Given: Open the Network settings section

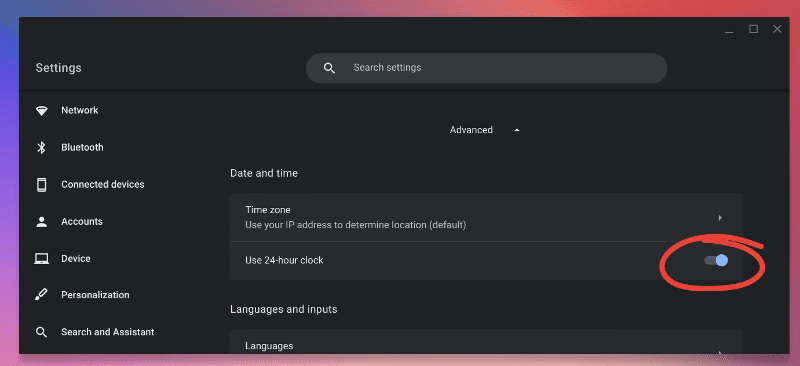Looking at the screenshot, I should point(80,110).
